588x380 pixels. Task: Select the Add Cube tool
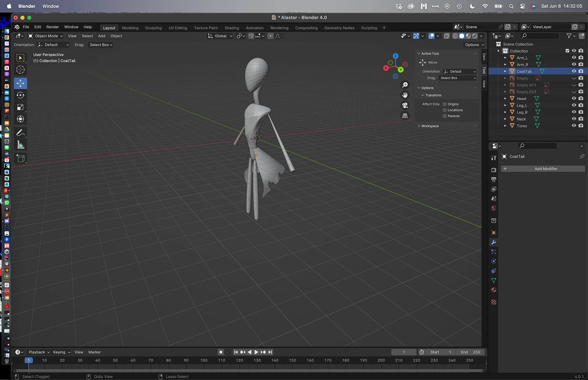(21, 158)
